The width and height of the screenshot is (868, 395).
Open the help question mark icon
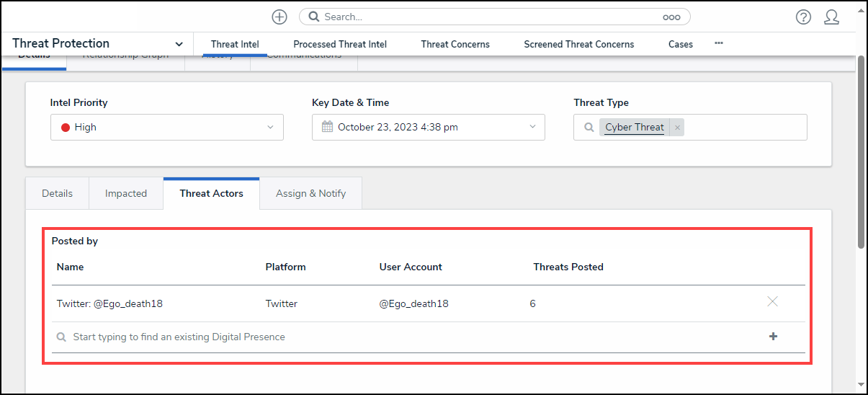tap(803, 17)
